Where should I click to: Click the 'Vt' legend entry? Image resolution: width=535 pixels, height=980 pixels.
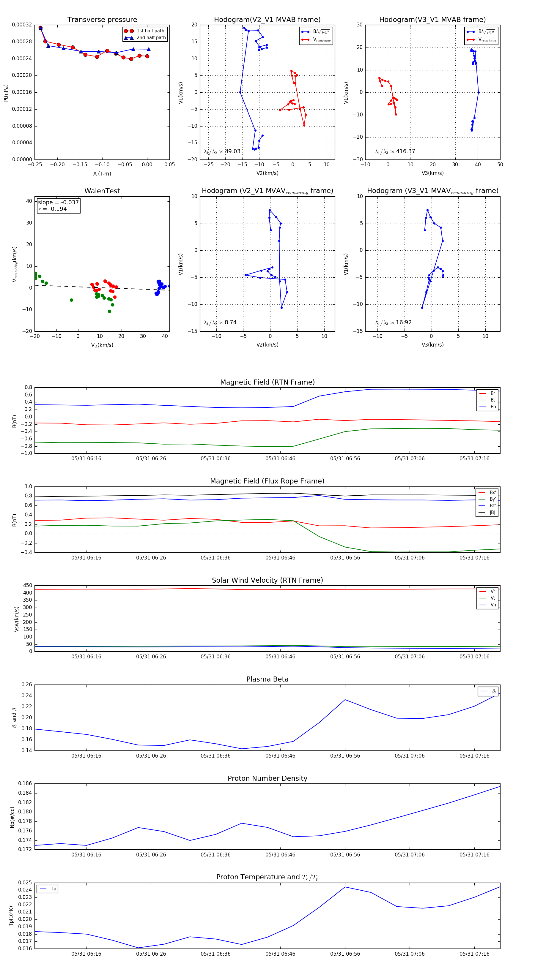(487, 598)
